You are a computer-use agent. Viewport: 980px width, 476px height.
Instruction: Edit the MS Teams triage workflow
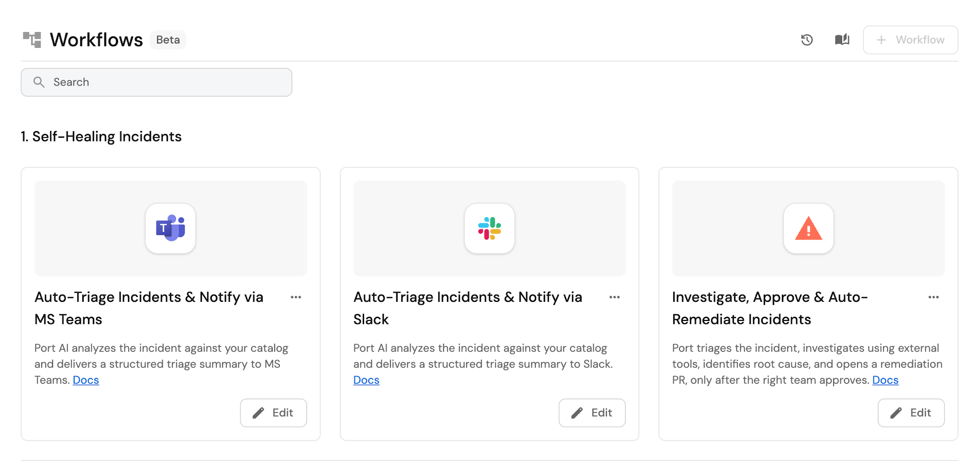click(x=273, y=413)
